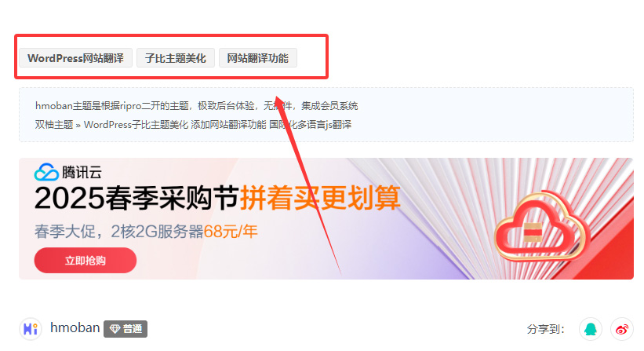644x351 pixels.
Task: Open the 网站翻译功能 tag
Action: (258, 58)
